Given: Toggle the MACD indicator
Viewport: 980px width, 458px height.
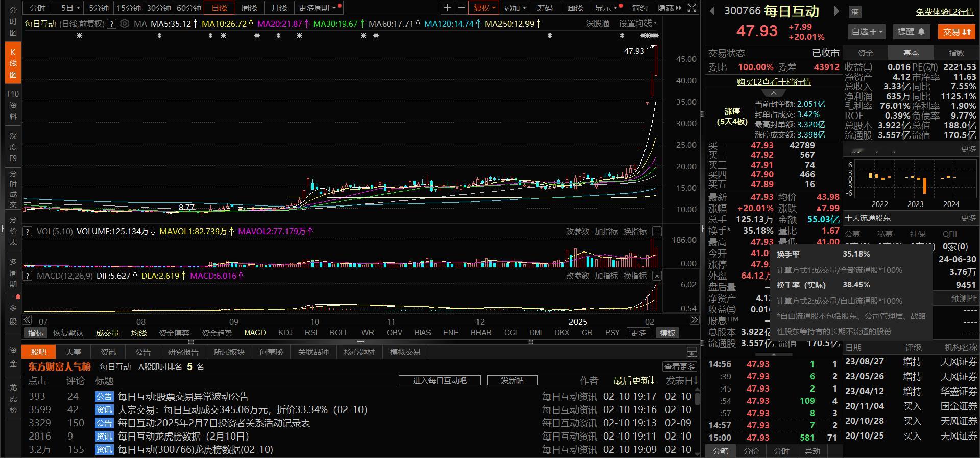Looking at the screenshot, I should pyautogui.click(x=255, y=333).
